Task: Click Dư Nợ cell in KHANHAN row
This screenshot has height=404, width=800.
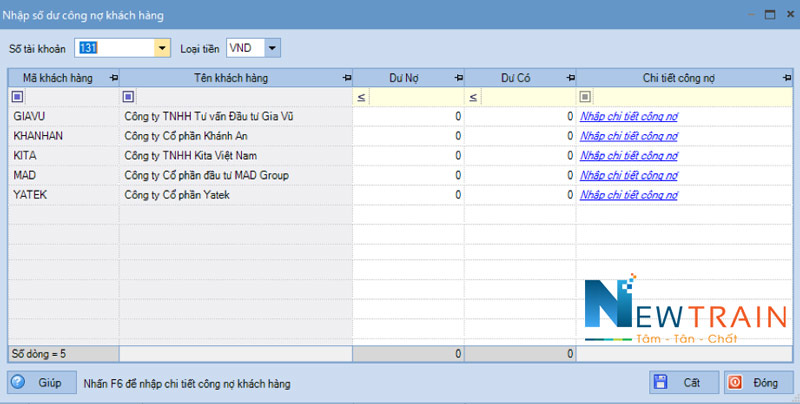Action: pyautogui.click(x=408, y=136)
